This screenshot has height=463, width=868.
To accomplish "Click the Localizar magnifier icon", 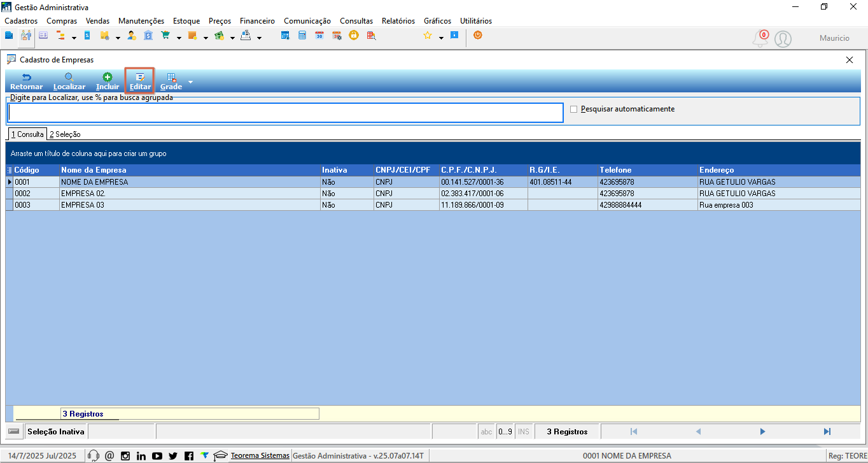I will (x=69, y=77).
